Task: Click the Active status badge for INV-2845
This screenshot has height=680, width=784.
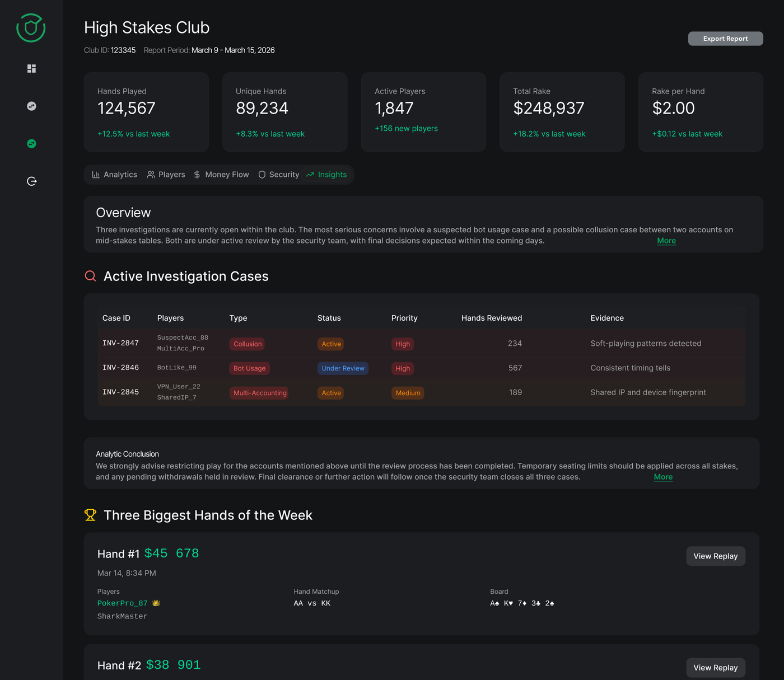Action: 331,393
